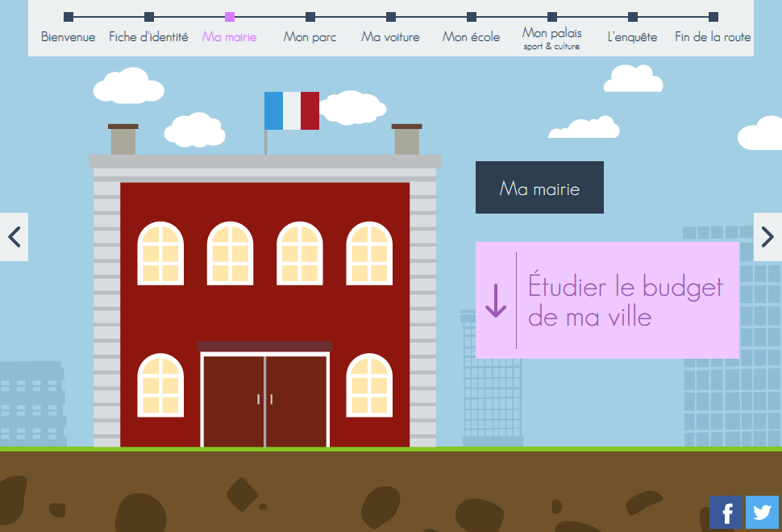Share the page on Facebook
This screenshot has height=532, width=782.
tap(726, 512)
